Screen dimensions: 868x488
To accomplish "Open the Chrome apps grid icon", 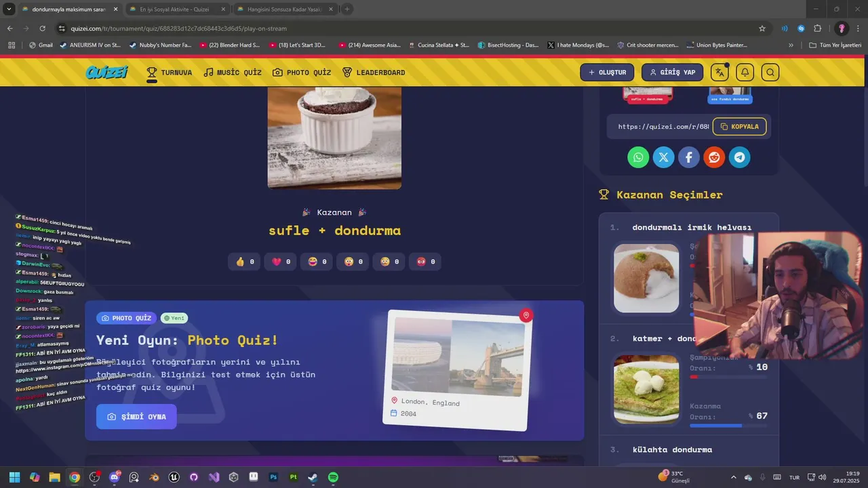I will point(12,45).
